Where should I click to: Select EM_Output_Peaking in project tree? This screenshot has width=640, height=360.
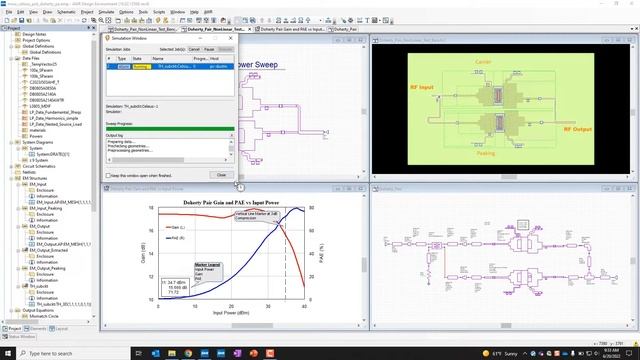[47, 269]
